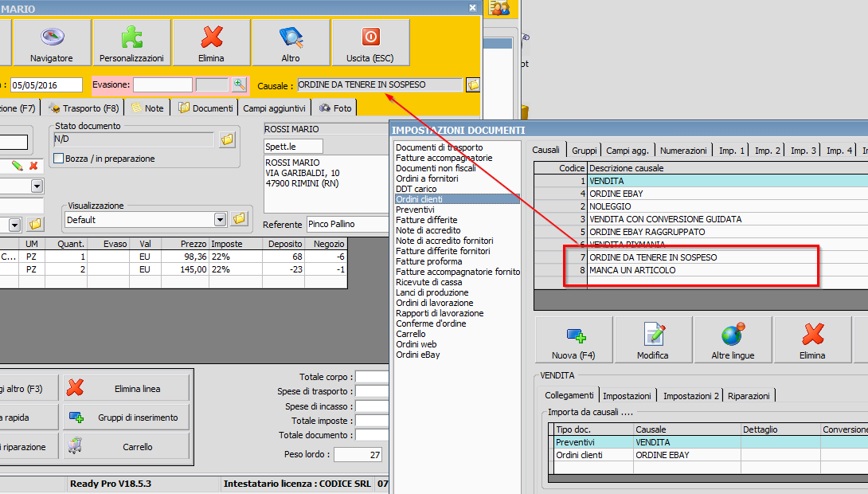This screenshot has height=494, width=868.
Task: Open Altre lingue globe button
Action: (x=733, y=340)
